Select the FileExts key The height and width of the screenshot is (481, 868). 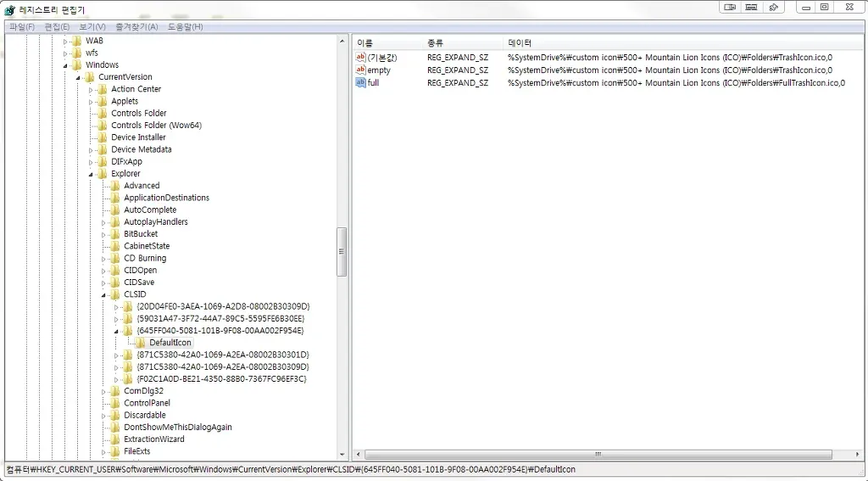click(136, 451)
